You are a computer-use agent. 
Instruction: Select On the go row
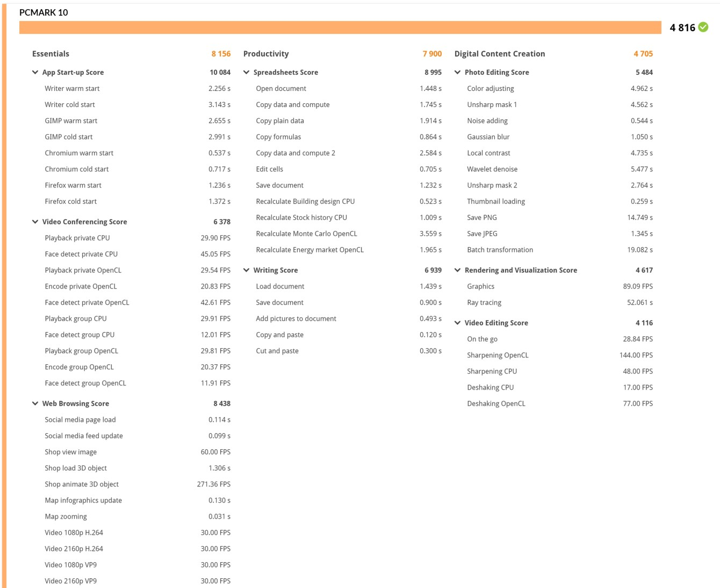(x=560, y=339)
